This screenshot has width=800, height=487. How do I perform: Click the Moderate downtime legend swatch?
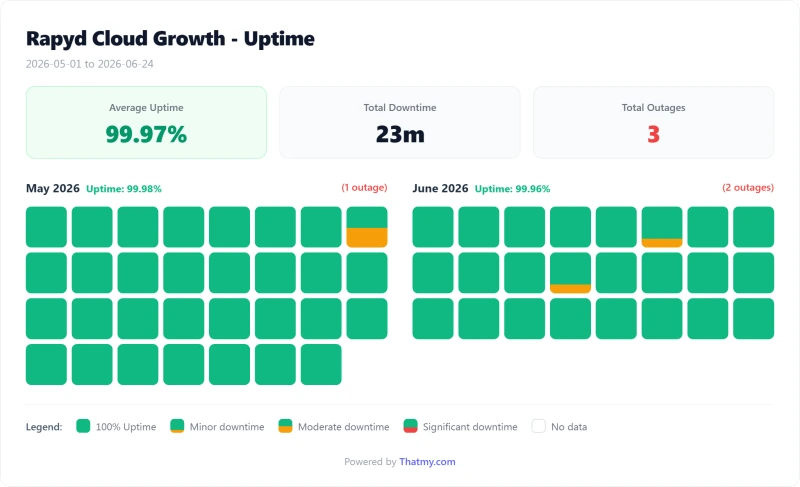[x=285, y=426]
